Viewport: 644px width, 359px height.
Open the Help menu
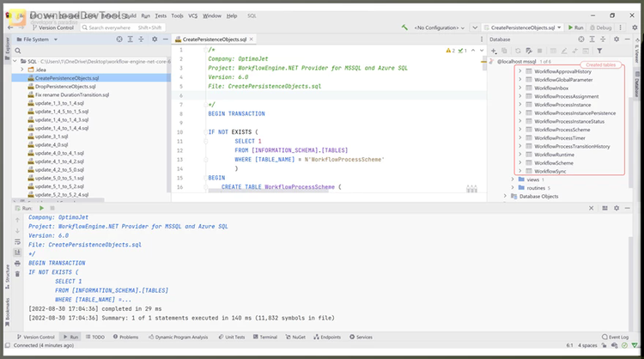point(232,15)
